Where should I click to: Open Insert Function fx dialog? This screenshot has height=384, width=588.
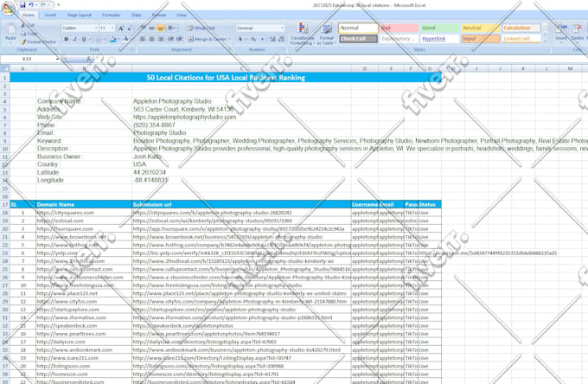88,59
